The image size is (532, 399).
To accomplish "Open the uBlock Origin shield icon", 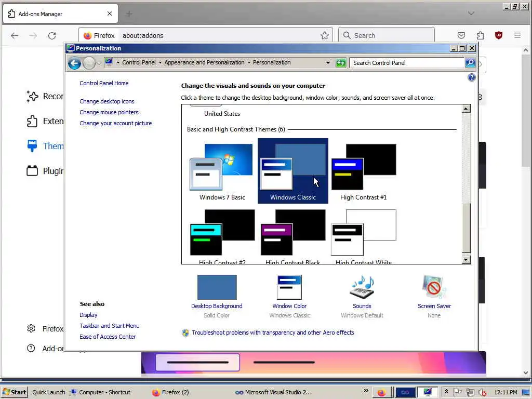I will pyautogui.click(x=498, y=35).
